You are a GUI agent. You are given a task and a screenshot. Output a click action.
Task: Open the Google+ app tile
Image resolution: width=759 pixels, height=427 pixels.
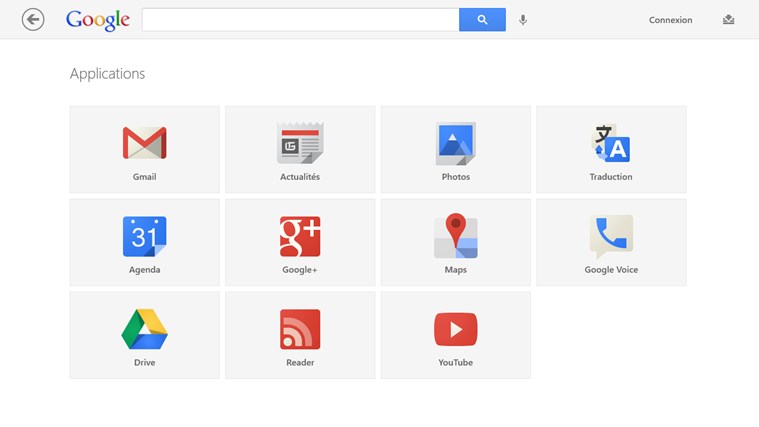click(x=300, y=242)
